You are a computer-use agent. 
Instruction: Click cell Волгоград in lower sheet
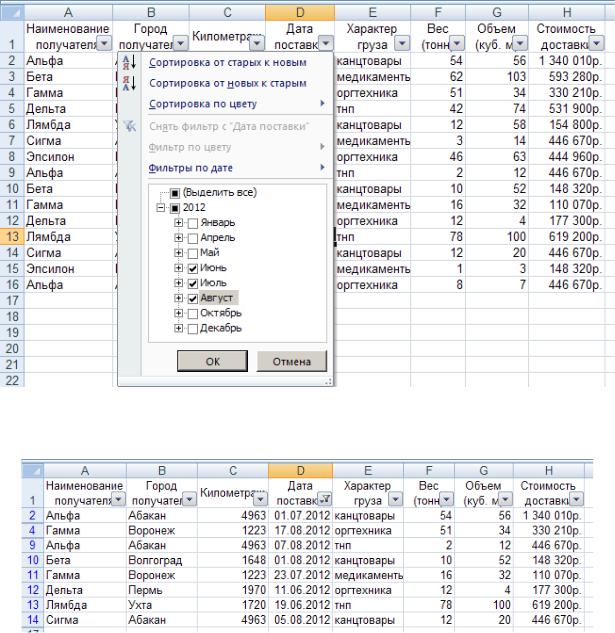coord(162,560)
